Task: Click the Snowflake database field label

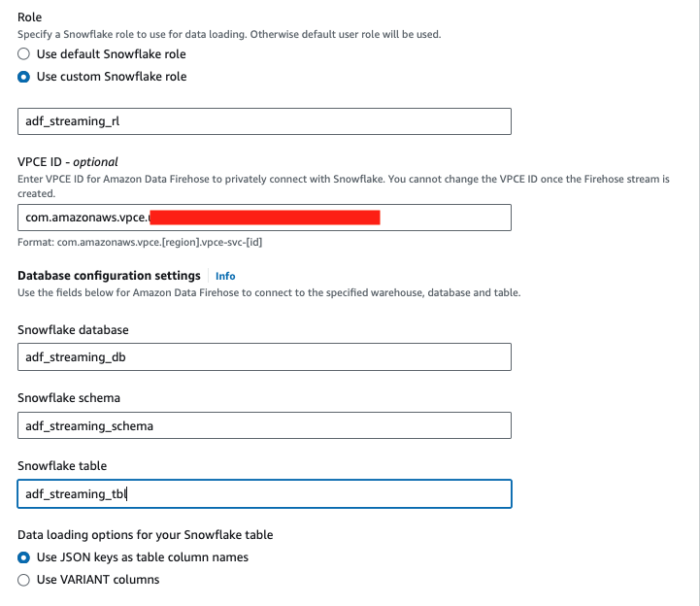Action: click(x=73, y=330)
